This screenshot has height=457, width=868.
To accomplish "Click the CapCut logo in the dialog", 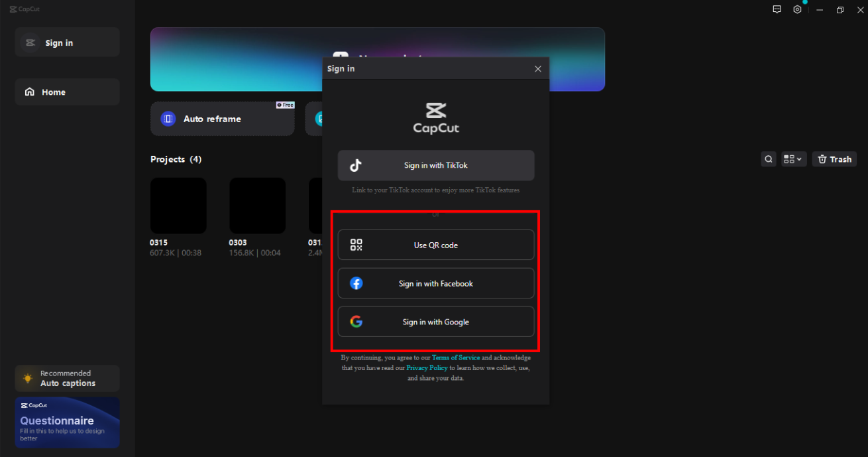I will 436,118.
